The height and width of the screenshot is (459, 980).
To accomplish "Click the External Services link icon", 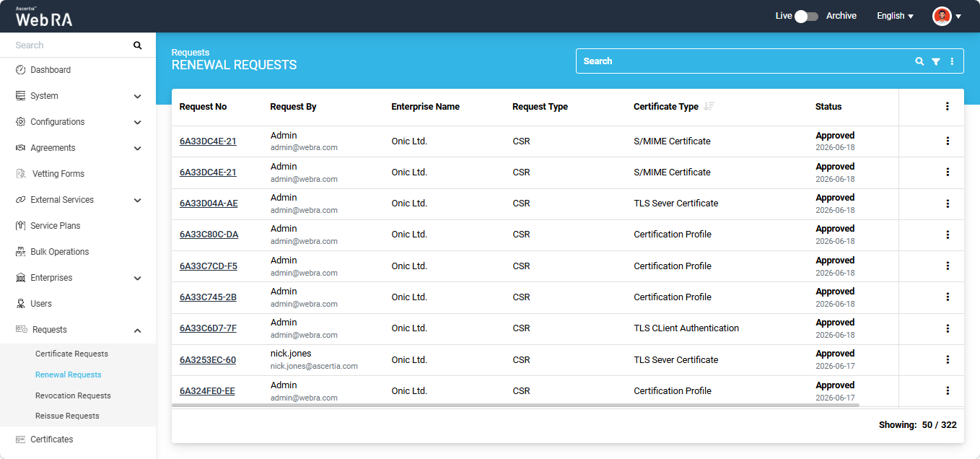I will click(x=20, y=200).
